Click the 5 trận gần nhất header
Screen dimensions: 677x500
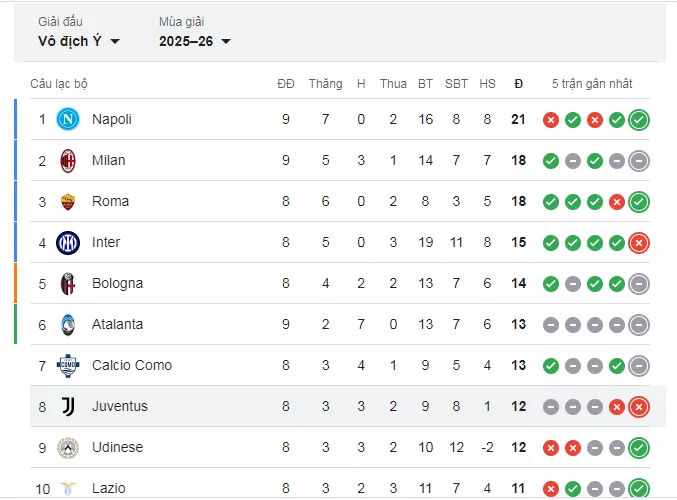pos(592,84)
